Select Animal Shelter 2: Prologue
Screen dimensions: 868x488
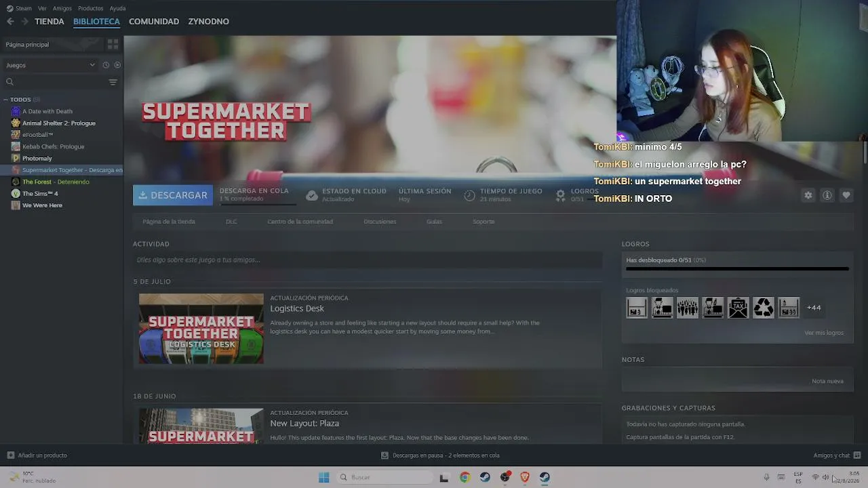pyautogui.click(x=59, y=123)
